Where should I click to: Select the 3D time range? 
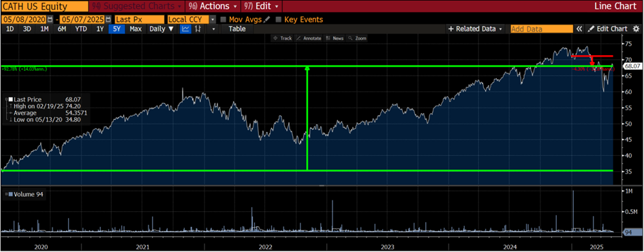click(27, 29)
